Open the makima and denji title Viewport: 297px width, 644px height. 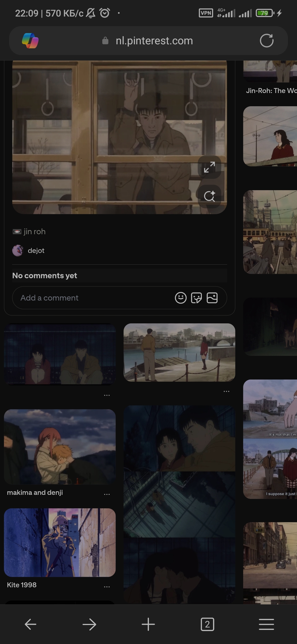click(x=35, y=492)
